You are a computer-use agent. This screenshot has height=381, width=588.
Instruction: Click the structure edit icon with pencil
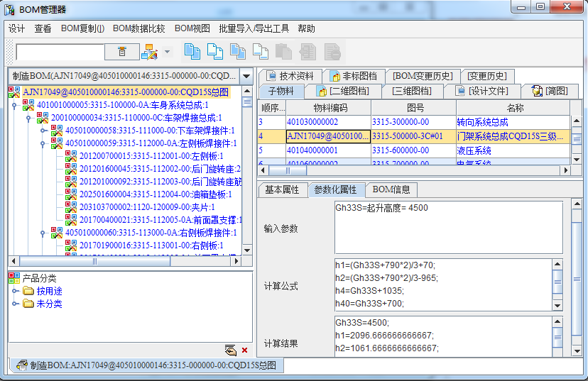click(149, 52)
